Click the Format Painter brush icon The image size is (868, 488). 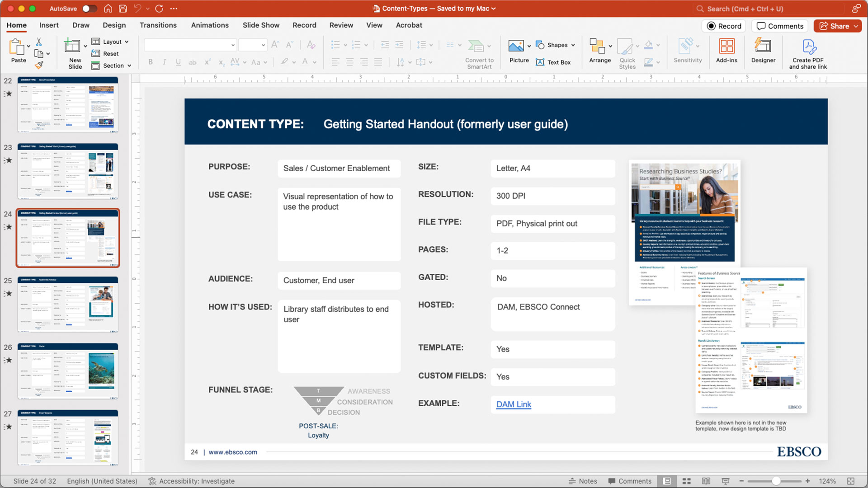click(x=39, y=65)
